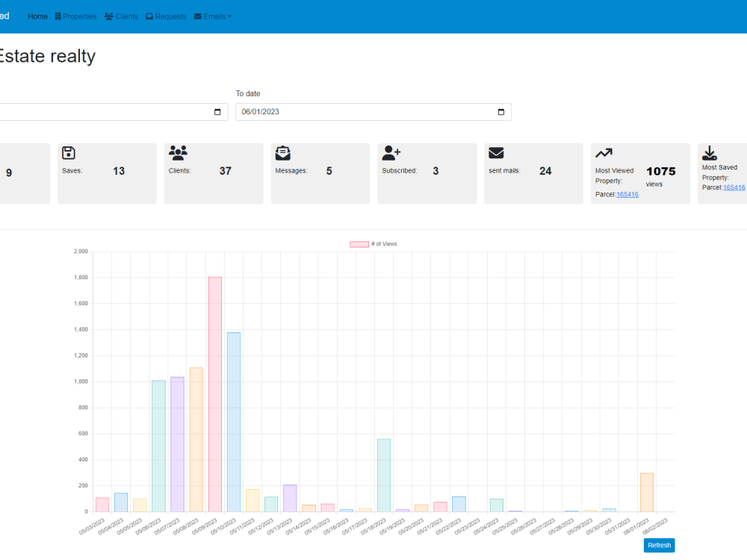747x560 pixels.
Task: Click the Refresh button
Action: click(x=659, y=545)
